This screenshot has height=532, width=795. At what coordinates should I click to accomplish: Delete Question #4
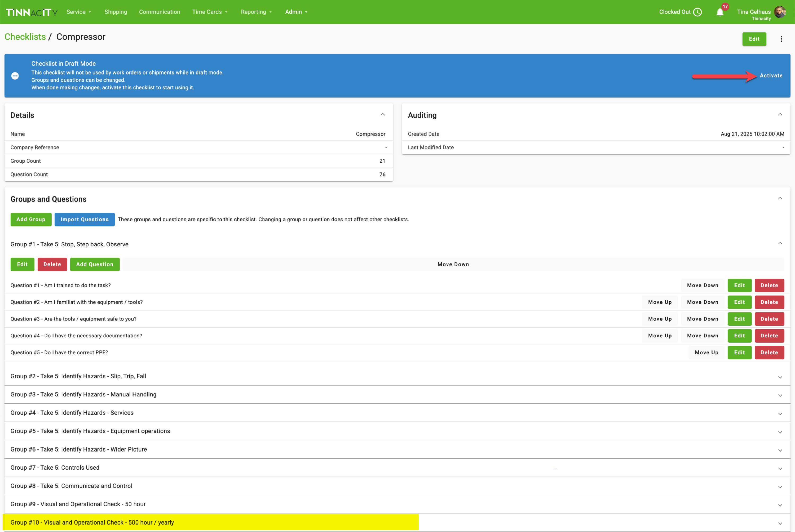point(769,336)
